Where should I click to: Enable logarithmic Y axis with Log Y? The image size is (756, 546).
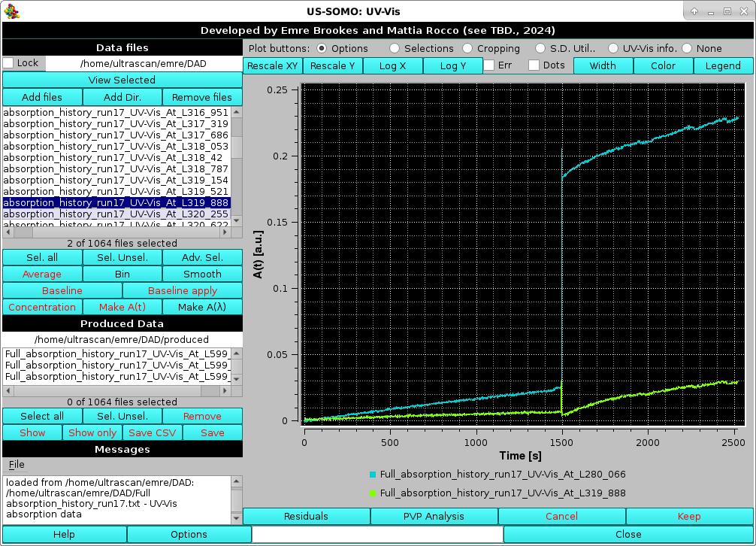pyautogui.click(x=452, y=65)
